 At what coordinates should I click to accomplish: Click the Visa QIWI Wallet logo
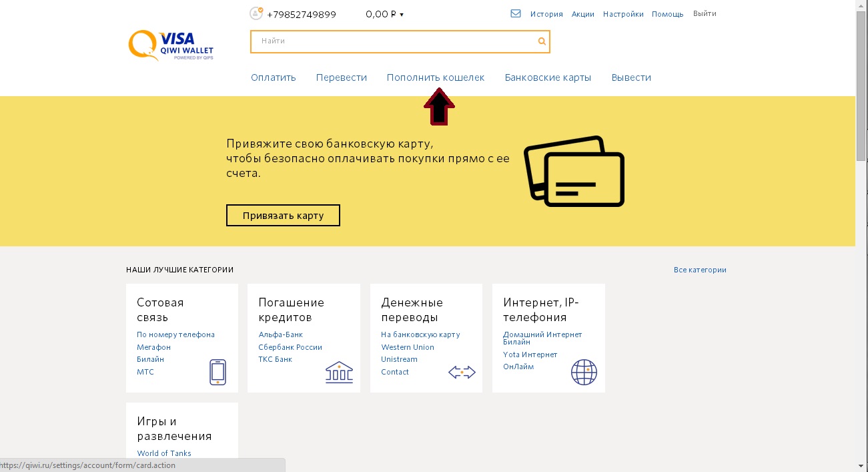click(x=171, y=45)
